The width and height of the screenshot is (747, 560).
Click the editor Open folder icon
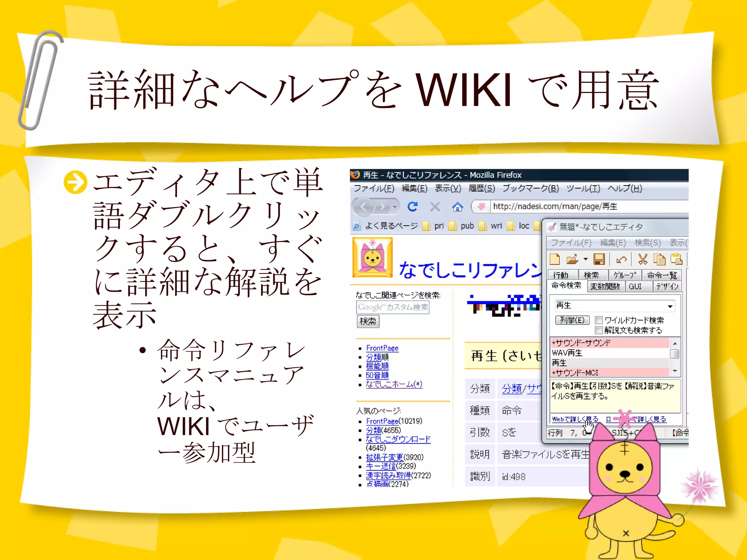[x=572, y=259]
